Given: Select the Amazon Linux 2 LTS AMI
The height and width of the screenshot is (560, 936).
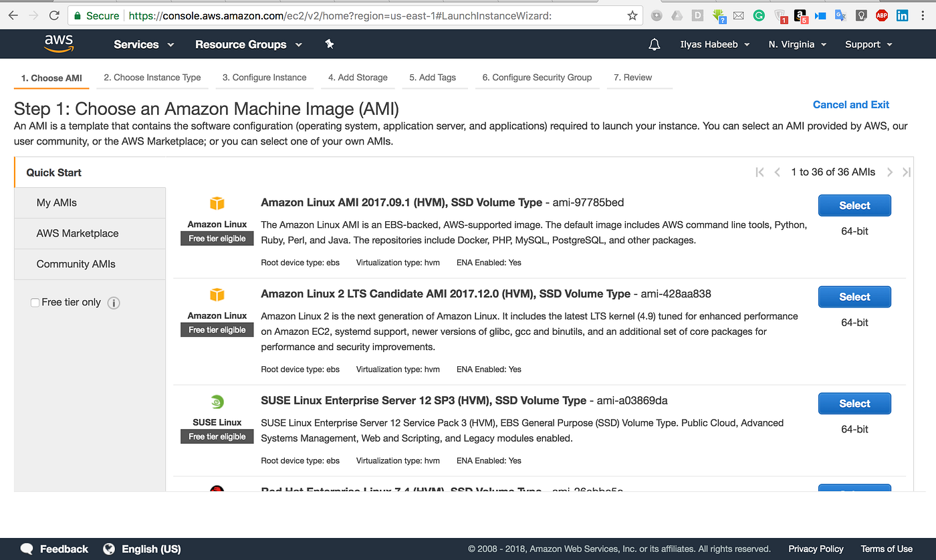Looking at the screenshot, I should pos(854,297).
